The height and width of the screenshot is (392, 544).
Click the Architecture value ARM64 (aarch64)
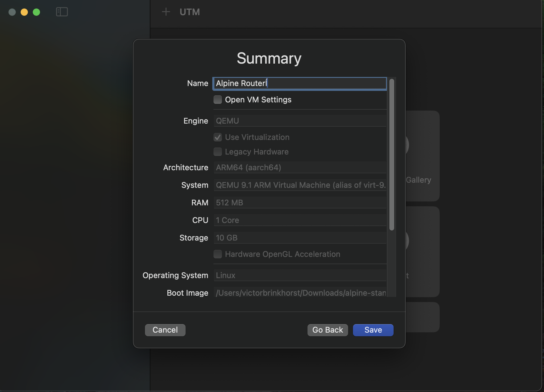(x=300, y=168)
